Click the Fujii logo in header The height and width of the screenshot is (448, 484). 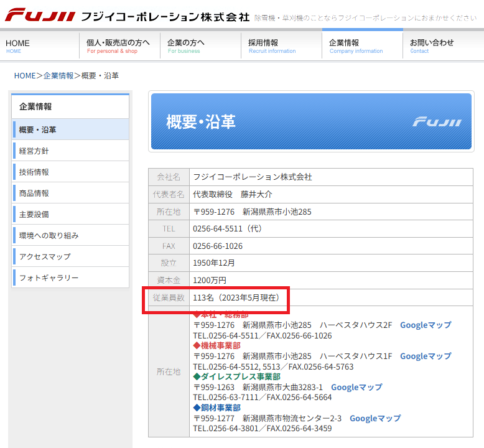(40, 15)
